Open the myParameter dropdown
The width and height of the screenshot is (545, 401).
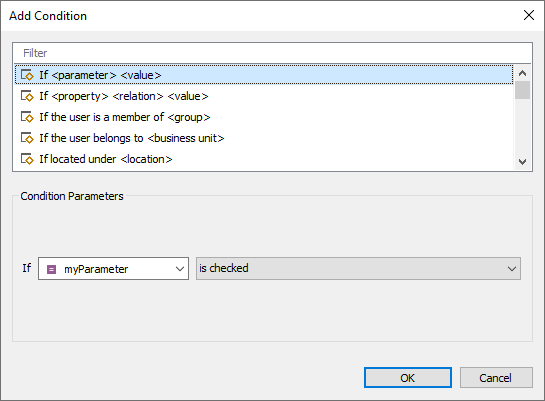pyautogui.click(x=113, y=269)
